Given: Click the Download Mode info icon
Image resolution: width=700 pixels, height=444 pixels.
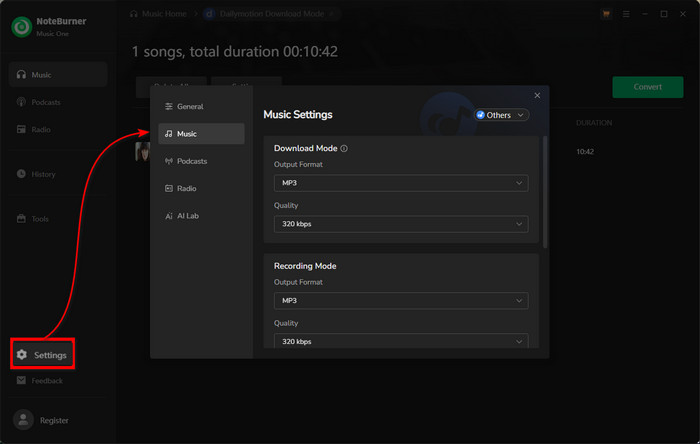Looking at the screenshot, I should point(344,149).
